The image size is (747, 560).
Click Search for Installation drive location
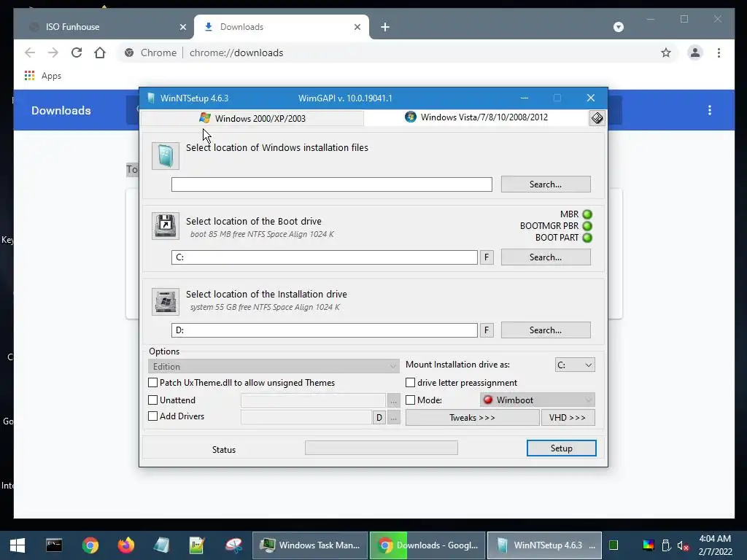(546, 330)
